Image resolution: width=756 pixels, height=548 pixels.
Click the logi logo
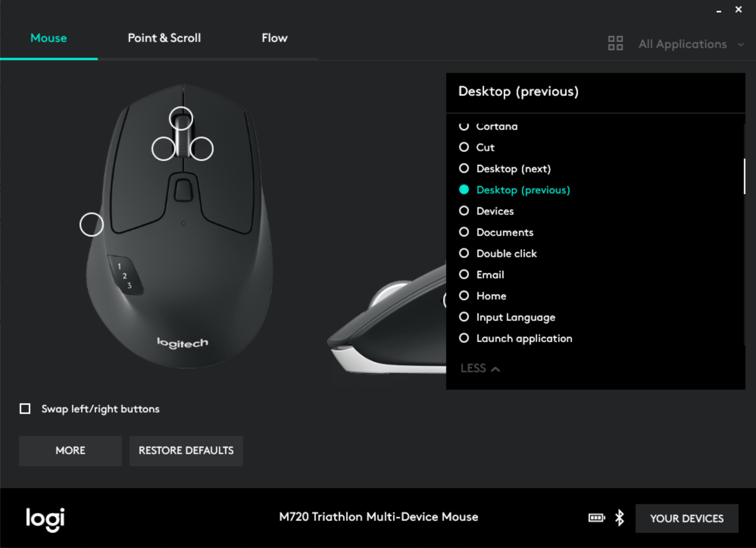[x=44, y=519]
